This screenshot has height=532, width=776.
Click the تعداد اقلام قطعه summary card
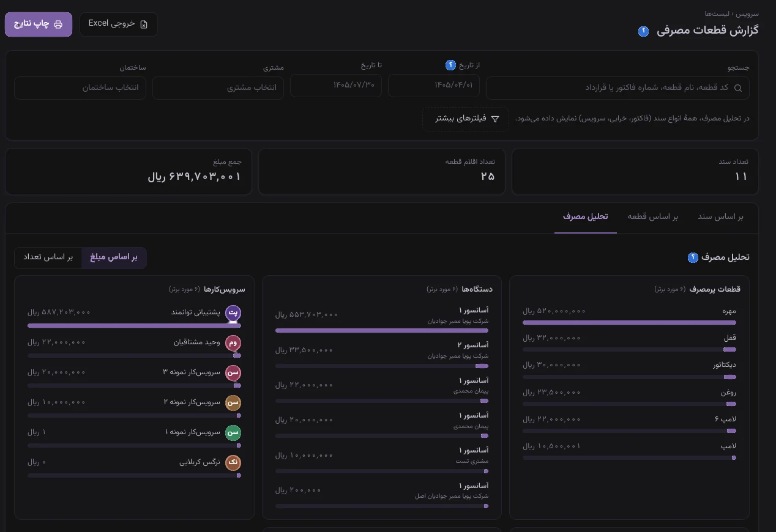click(382, 172)
